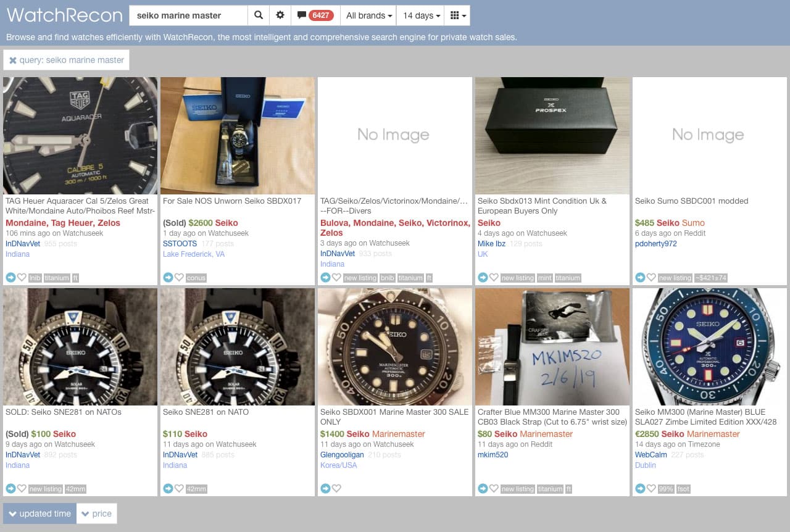Open arrow icon for TAG Heuer Aquaracer listing
Screen dimensions: 790x532
[x=10, y=278]
